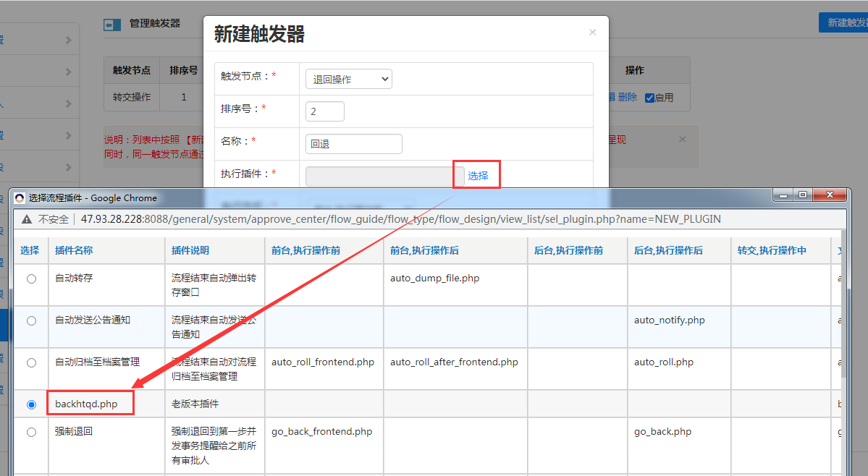Dismiss the red notice banner with its X

click(682, 140)
